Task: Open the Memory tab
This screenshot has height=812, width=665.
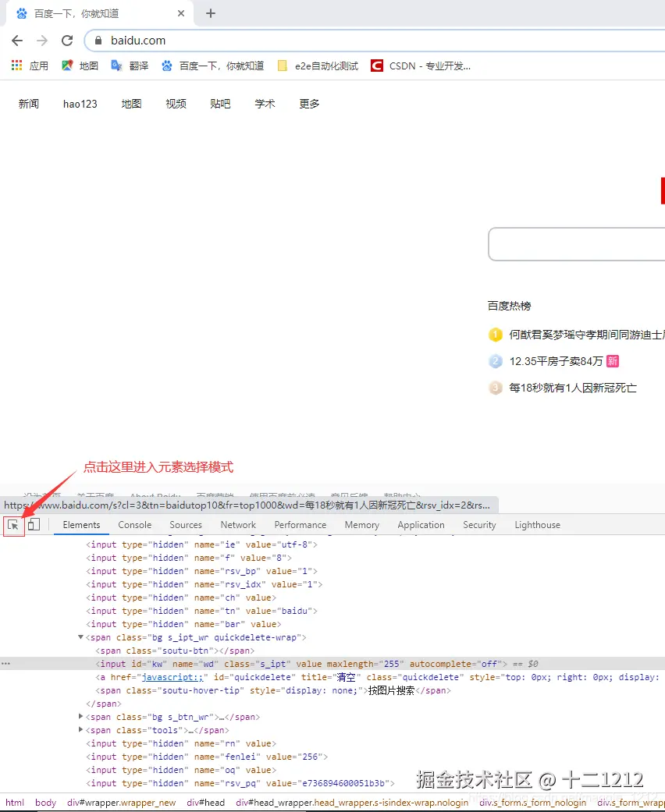Action: click(362, 525)
